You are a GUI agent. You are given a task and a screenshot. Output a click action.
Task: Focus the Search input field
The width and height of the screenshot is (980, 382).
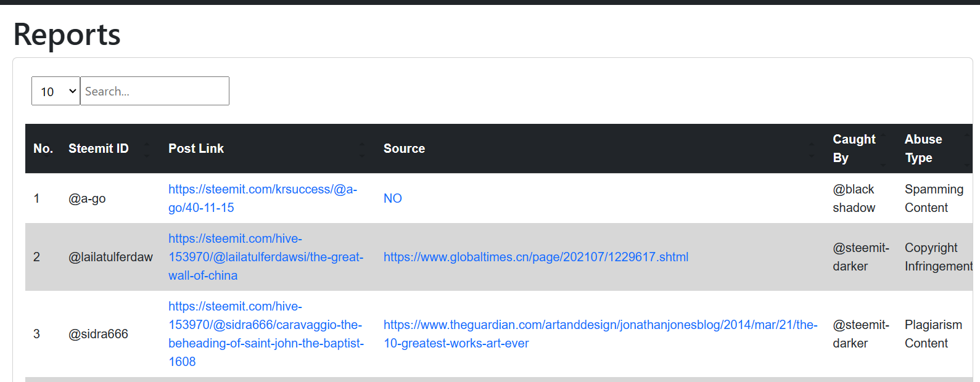[155, 91]
